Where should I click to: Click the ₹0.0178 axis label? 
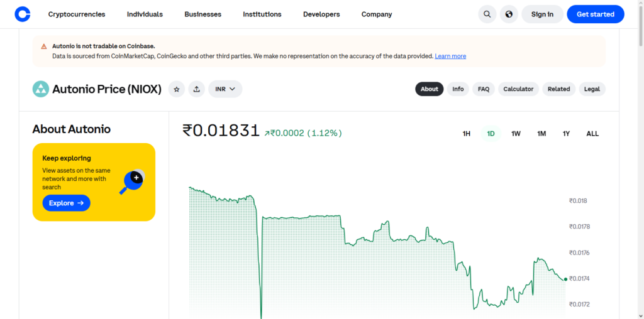579,227
